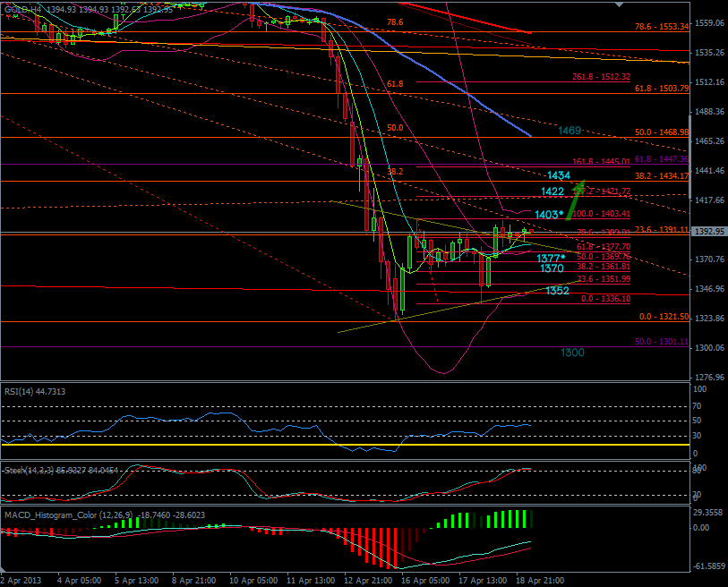Click price scale value 1535.26
The image size is (728, 587).
[709, 53]
